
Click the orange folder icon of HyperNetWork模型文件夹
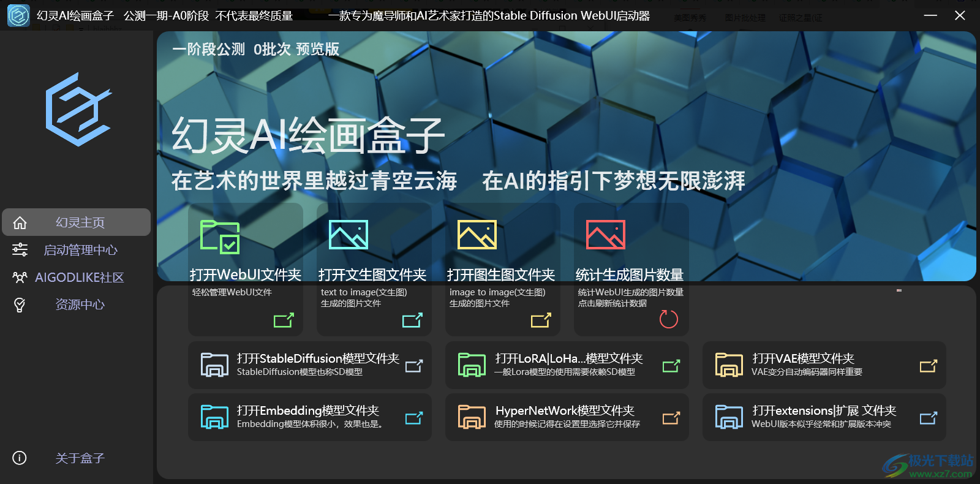click(x=472, y=417)
